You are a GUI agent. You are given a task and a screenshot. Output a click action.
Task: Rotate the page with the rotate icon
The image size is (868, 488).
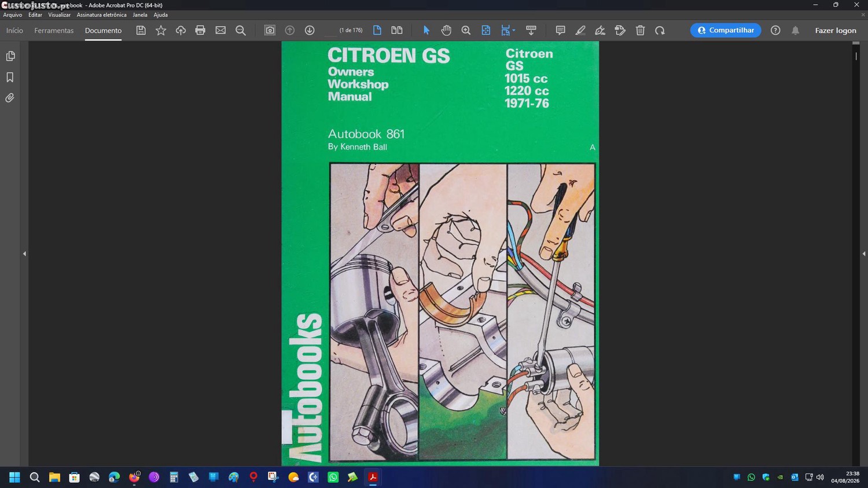[x=660, y=30]
